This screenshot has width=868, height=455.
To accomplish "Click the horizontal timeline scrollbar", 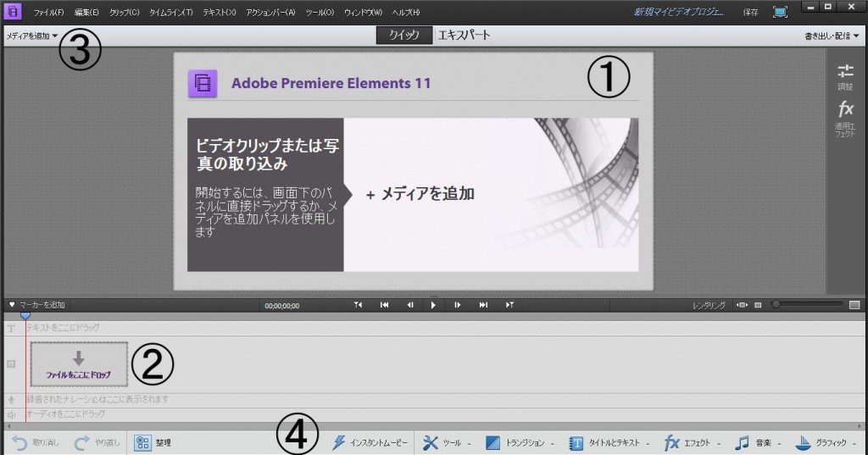I will (434, 426).
